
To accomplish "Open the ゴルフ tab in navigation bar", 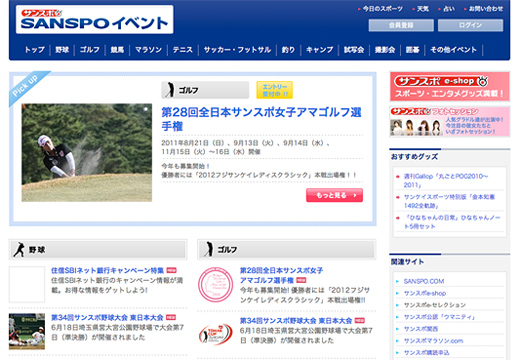I will (90, 50).
